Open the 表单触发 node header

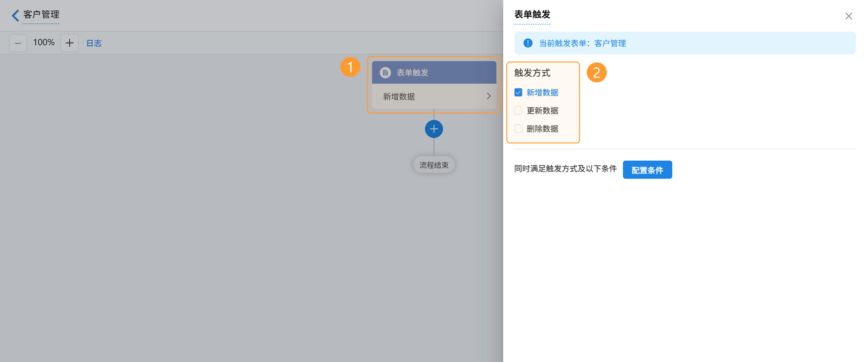[x=434, y=73]
